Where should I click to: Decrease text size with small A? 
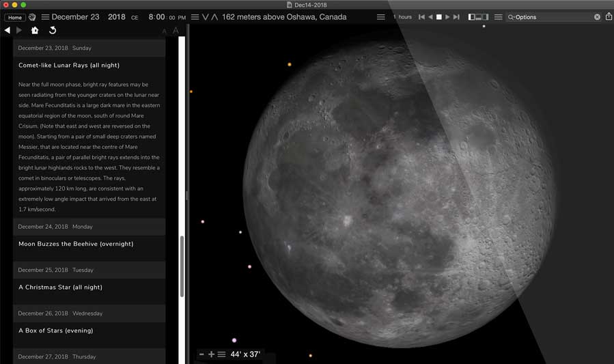pyautogui.click(x=164, y=31)
